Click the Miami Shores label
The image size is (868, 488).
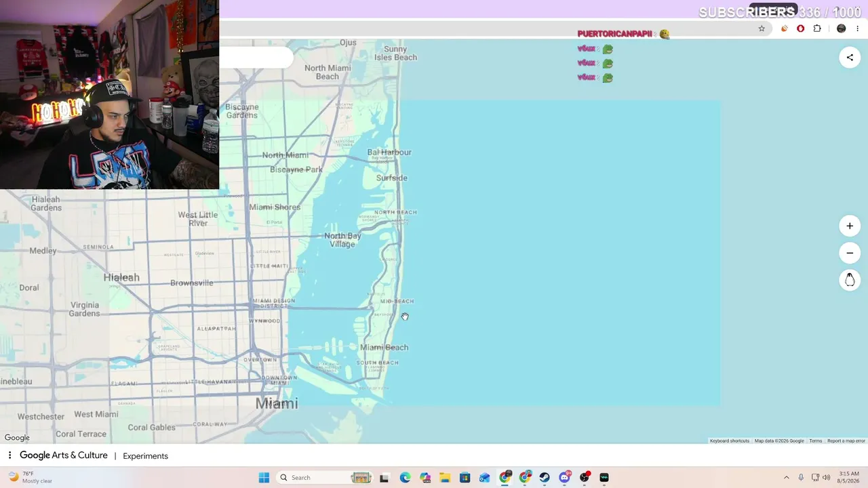[x=275, y=207]
